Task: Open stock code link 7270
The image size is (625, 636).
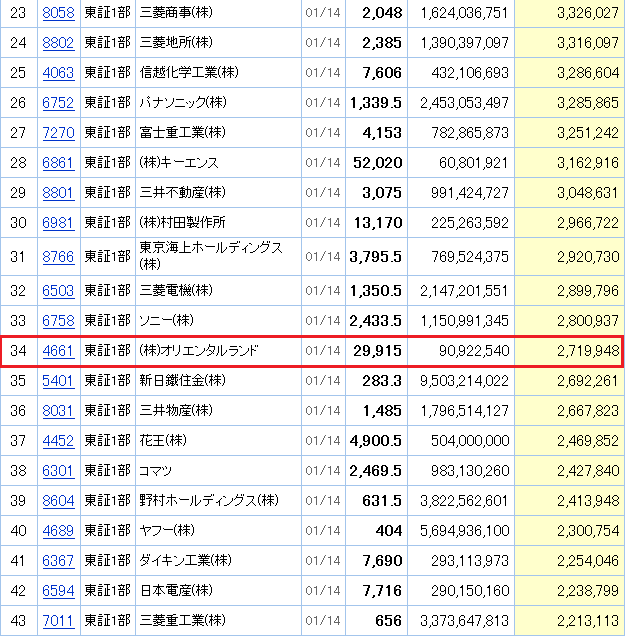Action: tap(58, 133)
